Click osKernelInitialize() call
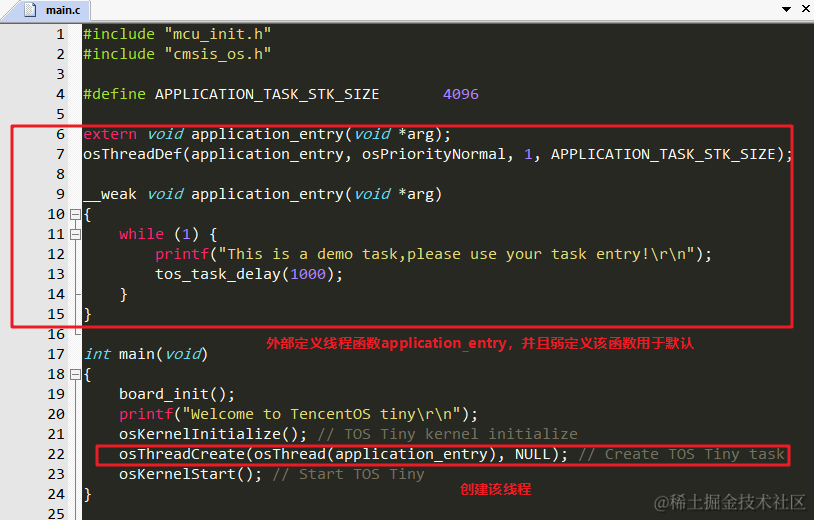Viewport: 814px width, 520px height. [x=213, y=434]
